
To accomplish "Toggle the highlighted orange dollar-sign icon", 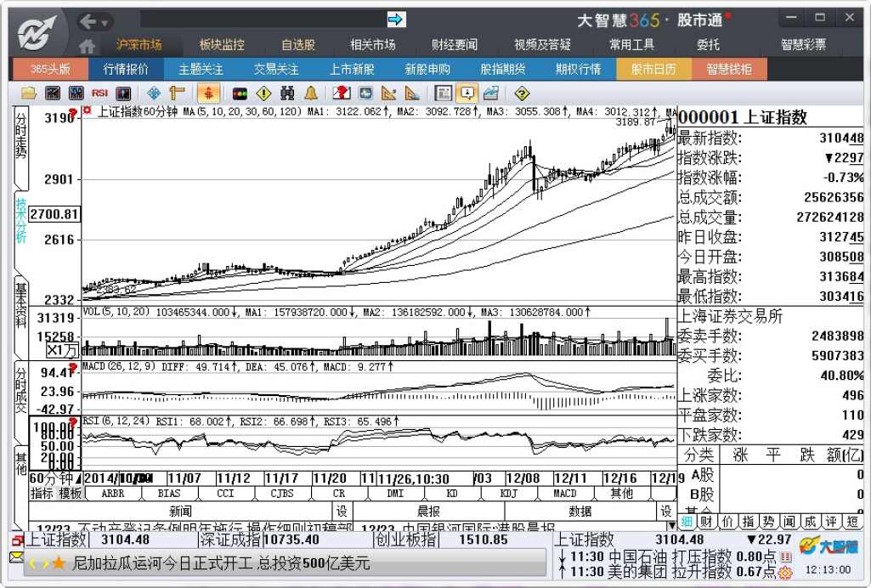I will (x=208, y=93).
